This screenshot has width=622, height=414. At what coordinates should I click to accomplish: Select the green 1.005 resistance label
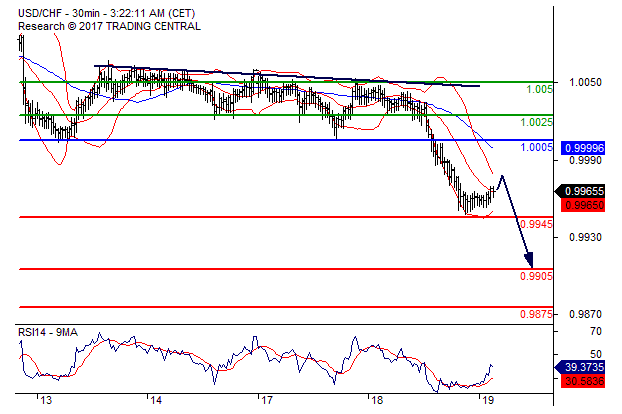[x=539, y=89]
